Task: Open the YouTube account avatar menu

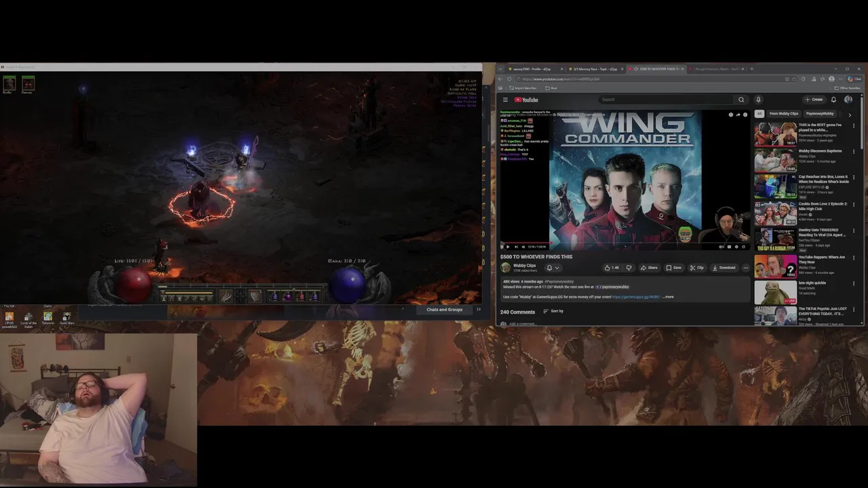Action: tap(848, 100)
